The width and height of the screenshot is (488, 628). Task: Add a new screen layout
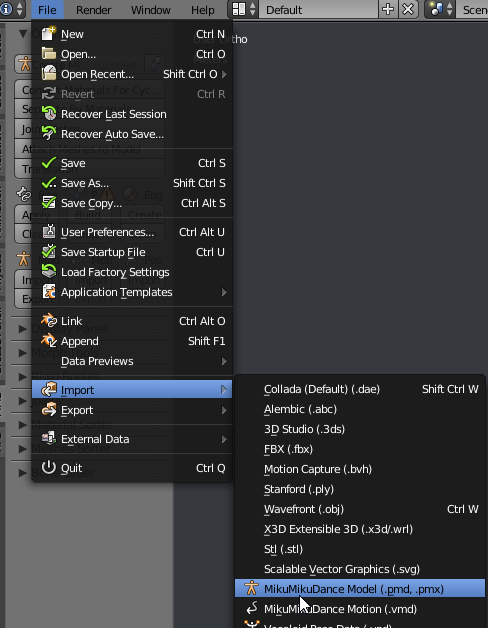(x=388, y=9)
